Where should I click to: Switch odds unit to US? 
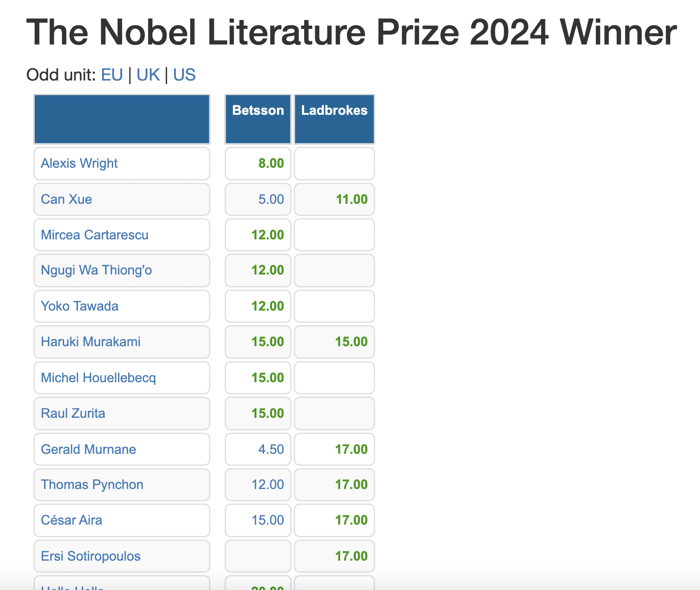click(x=184, y=75)
